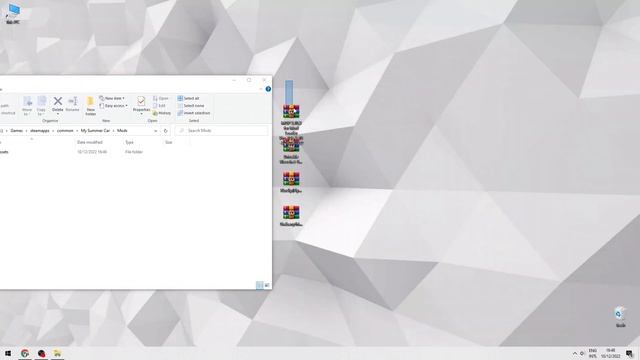
Task: Select the third WinRAR archive on desktop
Action: 291,178
